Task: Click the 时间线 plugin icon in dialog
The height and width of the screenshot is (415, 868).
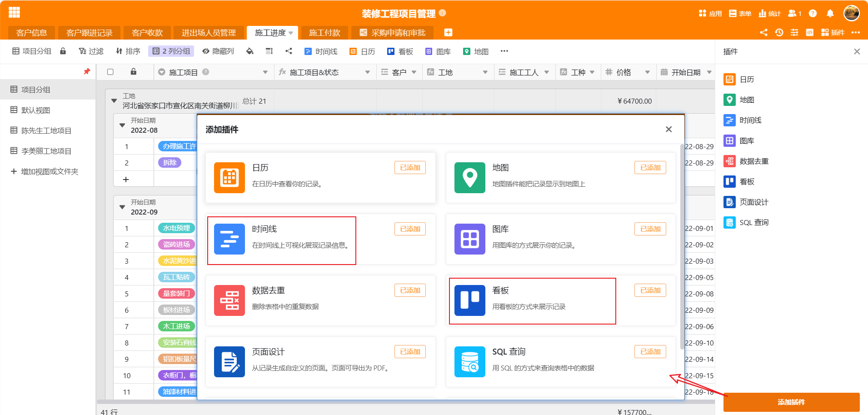Action: pos(229,239)
